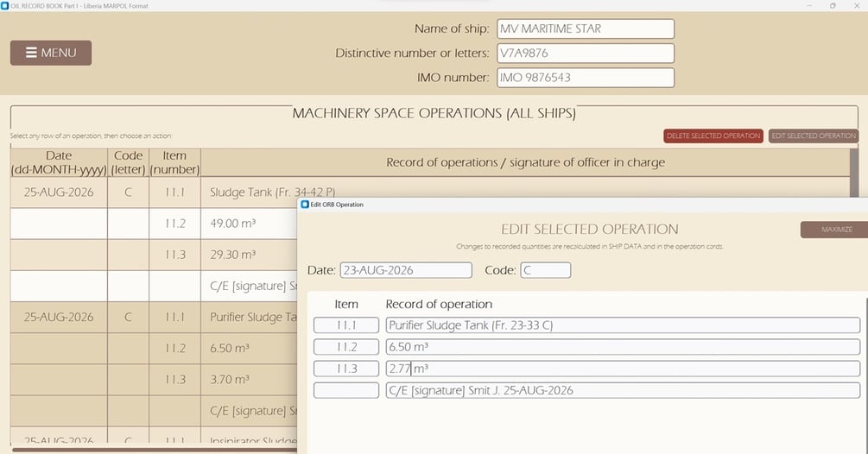Click the Date field showing 23-AUG-2026
Image resolution: width=868 pixels, height=454 pixels.
[406, 270]
